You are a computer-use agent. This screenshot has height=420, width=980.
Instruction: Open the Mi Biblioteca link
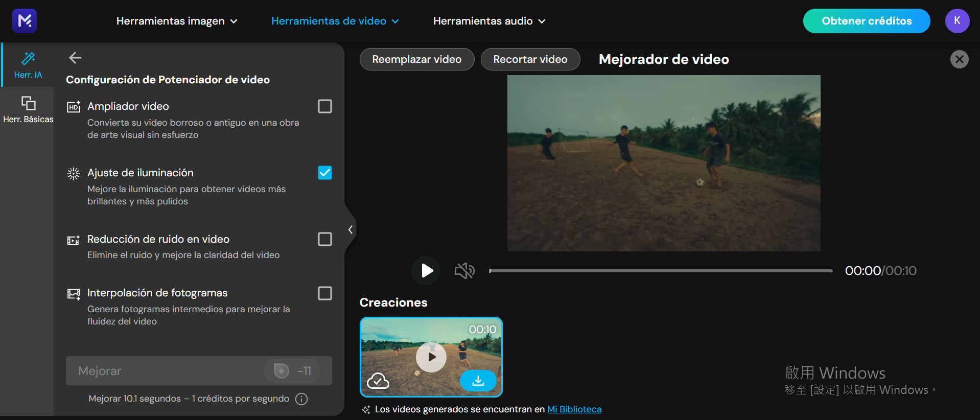[574, 409]
